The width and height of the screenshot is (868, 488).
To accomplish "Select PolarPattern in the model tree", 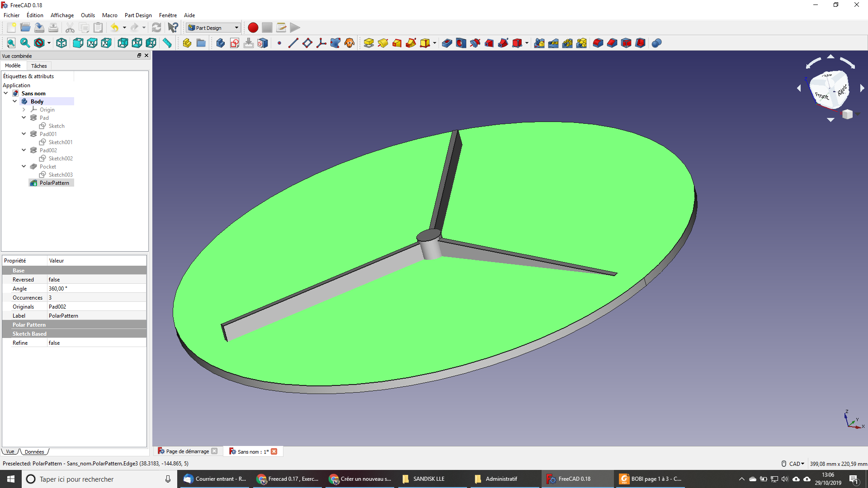I will 54,183.
